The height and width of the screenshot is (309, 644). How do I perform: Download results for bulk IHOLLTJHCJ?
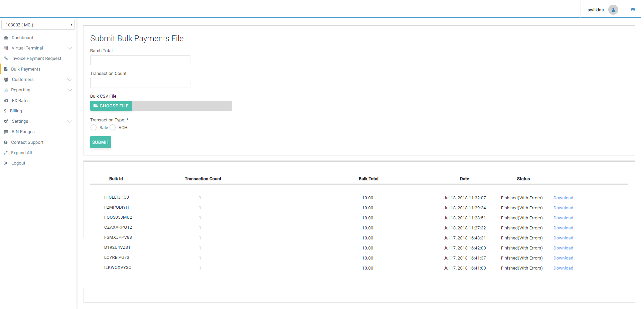coord(563,198)
